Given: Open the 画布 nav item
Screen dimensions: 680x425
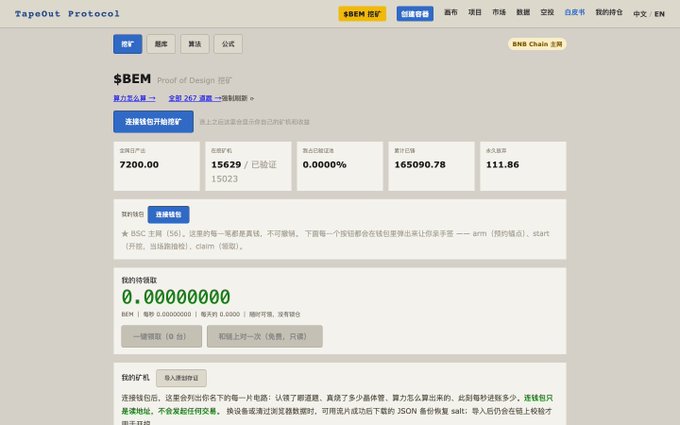Looking at the screenshot, I should tap(451, 13).
